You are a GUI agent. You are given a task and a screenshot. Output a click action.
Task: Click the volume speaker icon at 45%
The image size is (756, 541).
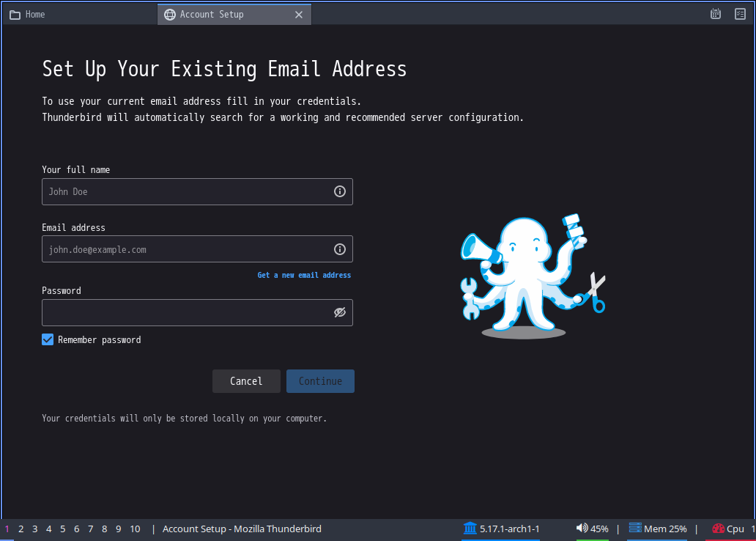coord(582,528)
